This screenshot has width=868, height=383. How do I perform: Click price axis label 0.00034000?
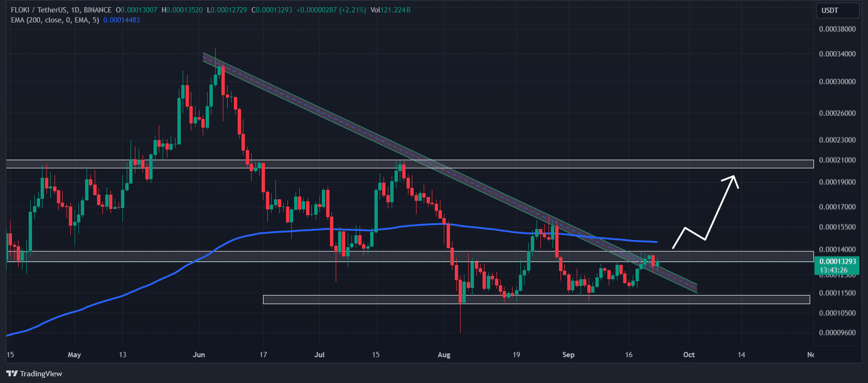point(837,54)
